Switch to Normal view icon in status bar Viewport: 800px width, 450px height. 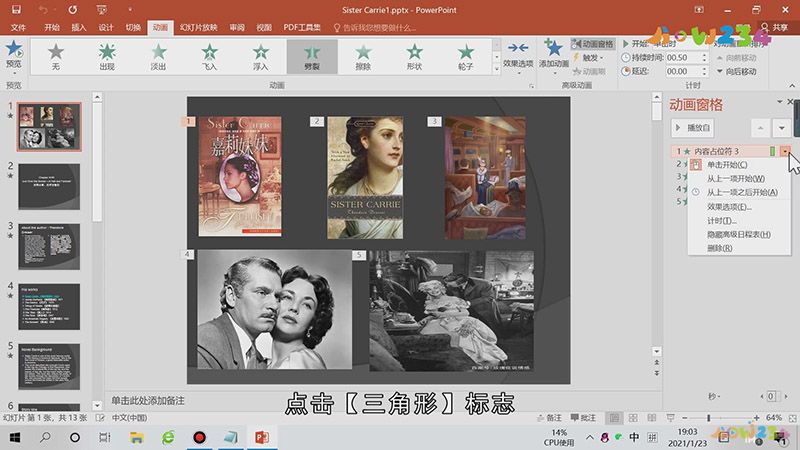[x=614, y=418]
